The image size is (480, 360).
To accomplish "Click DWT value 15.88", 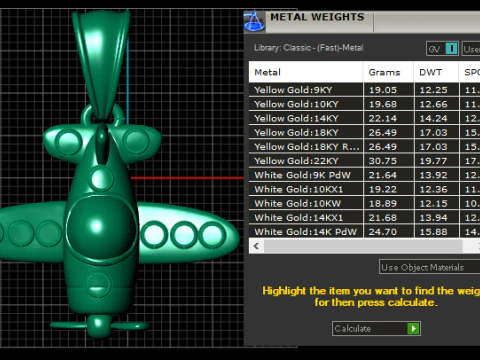I will (433, 232).
